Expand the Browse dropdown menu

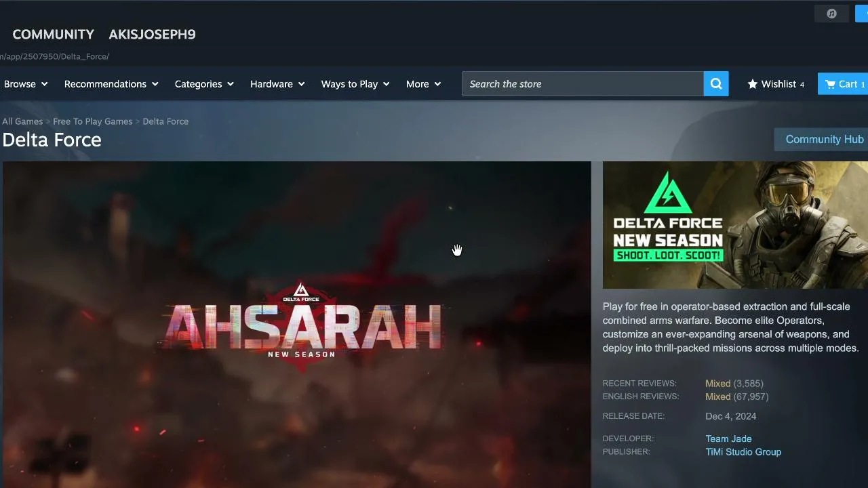(x=26, y=84)
